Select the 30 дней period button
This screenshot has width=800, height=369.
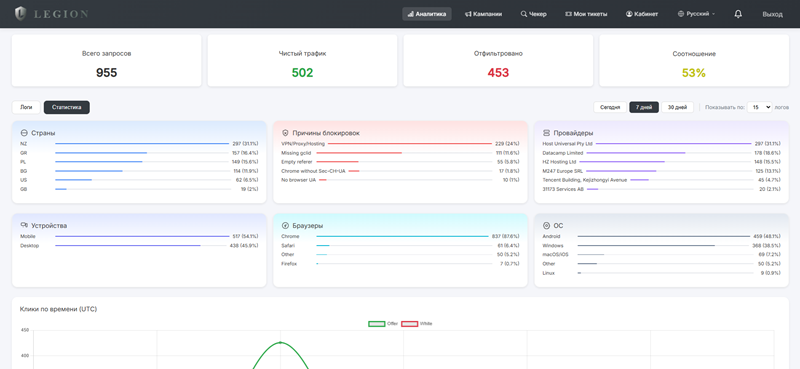point(677,107)
